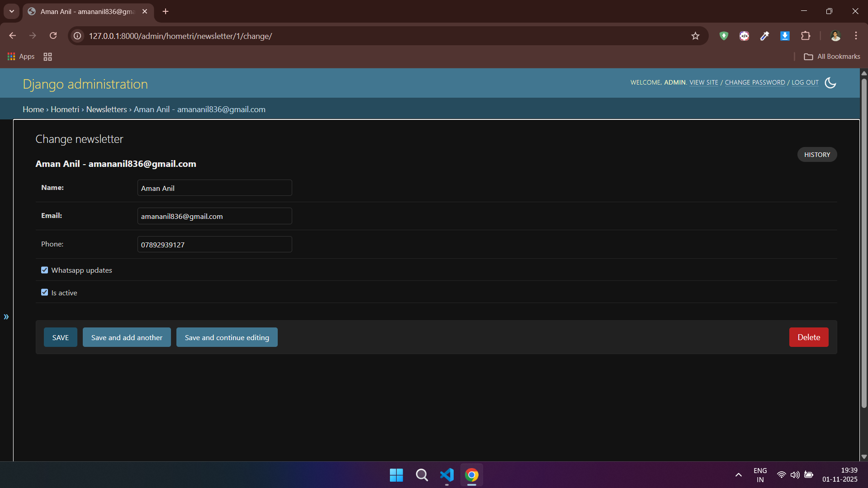Open the green shield extension

tap(724, 36)
